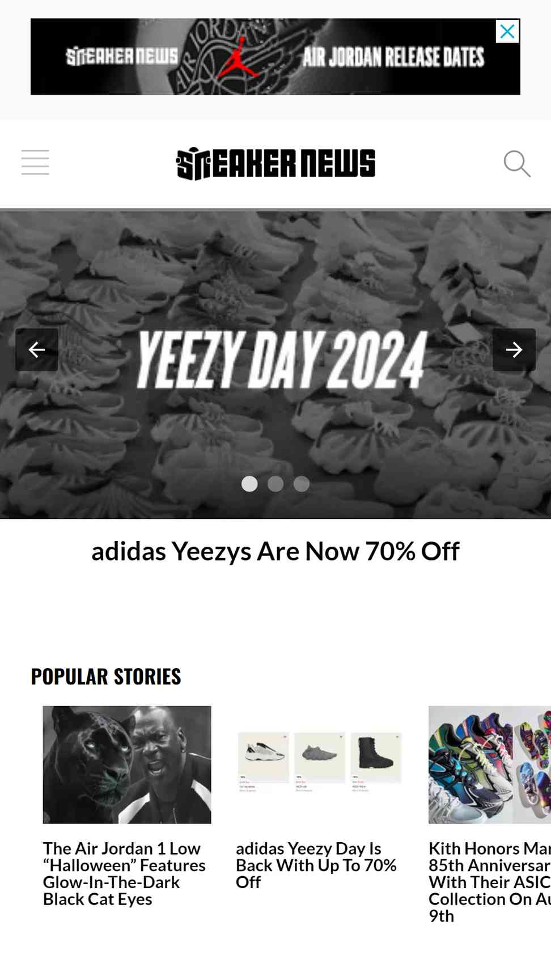Advance to the next carousel slide

tap(514, 349)
